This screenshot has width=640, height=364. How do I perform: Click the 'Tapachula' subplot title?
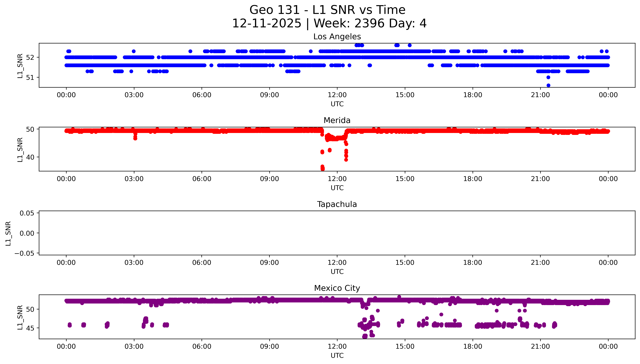coord(337,204)
